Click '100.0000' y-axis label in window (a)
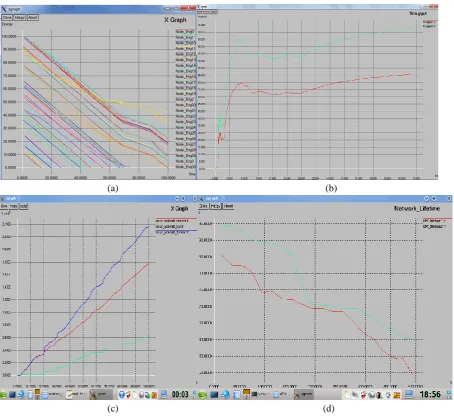 9,36
